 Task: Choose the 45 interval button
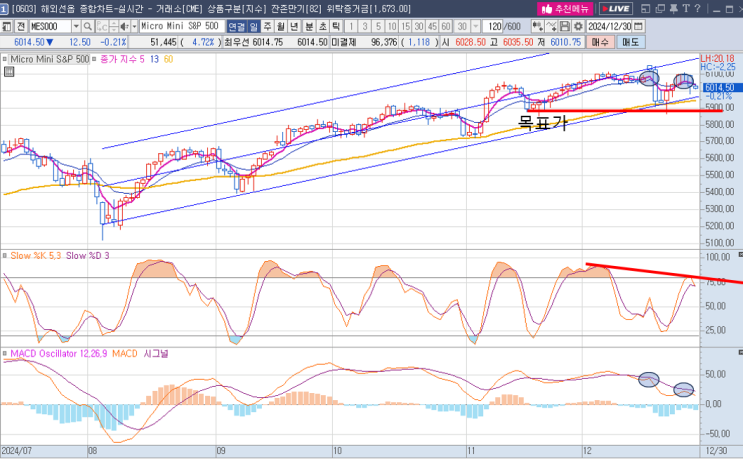click(432, 26)
